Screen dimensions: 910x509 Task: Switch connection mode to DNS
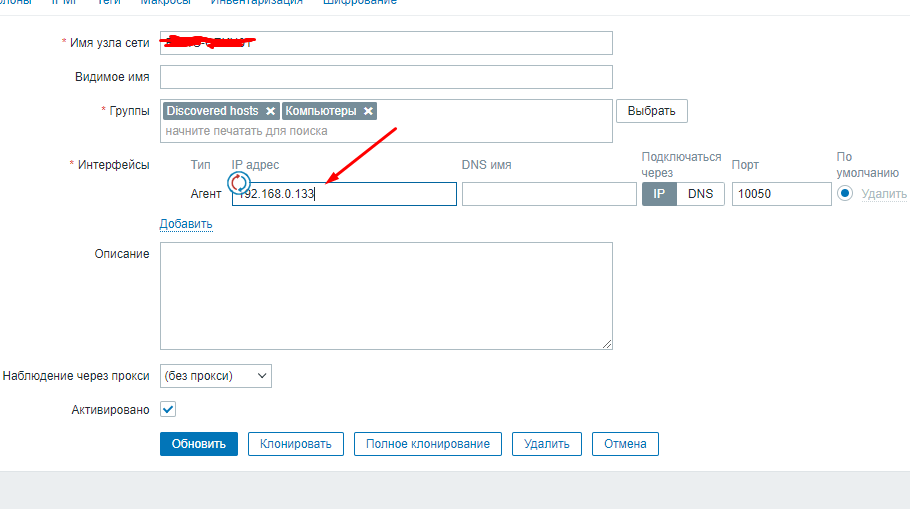[x=700, y=194]
